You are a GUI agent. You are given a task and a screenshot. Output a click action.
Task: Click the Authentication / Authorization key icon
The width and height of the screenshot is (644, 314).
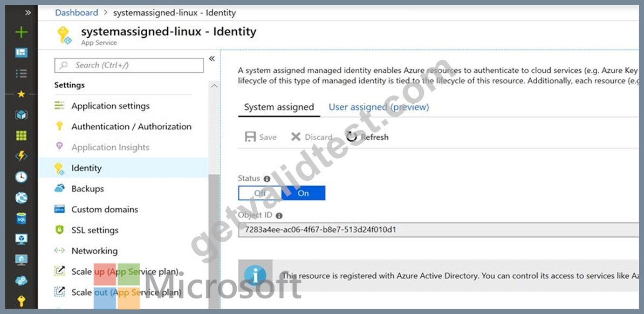59,126
